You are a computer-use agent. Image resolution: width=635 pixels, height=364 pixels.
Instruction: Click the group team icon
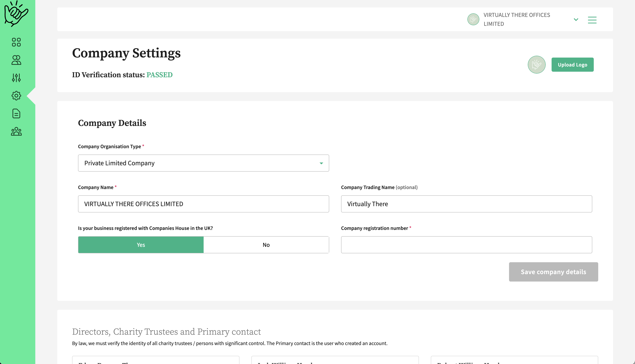16,131
